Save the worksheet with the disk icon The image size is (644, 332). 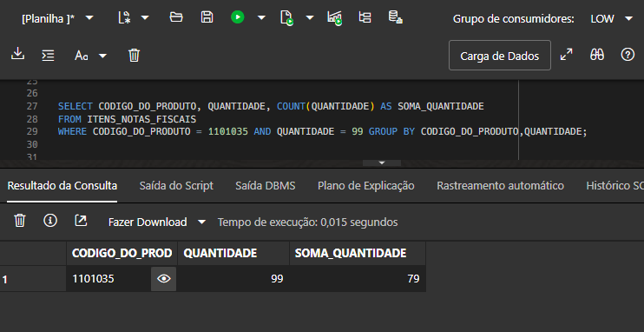pyautogui.click(x=207, y=17)
